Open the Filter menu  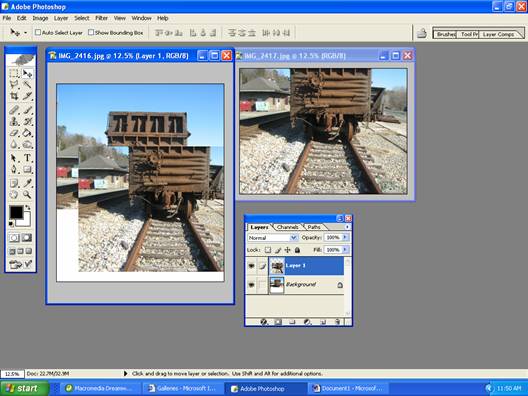point(101,18)
